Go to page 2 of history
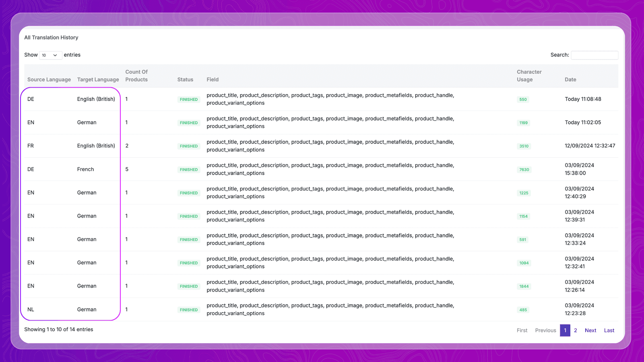644x362 pixels. [576, 330]
